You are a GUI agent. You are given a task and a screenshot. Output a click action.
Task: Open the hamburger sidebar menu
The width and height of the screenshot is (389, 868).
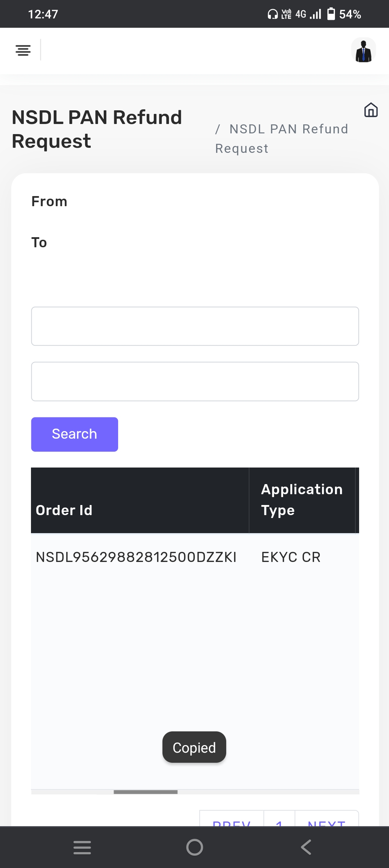coord(23,50)
